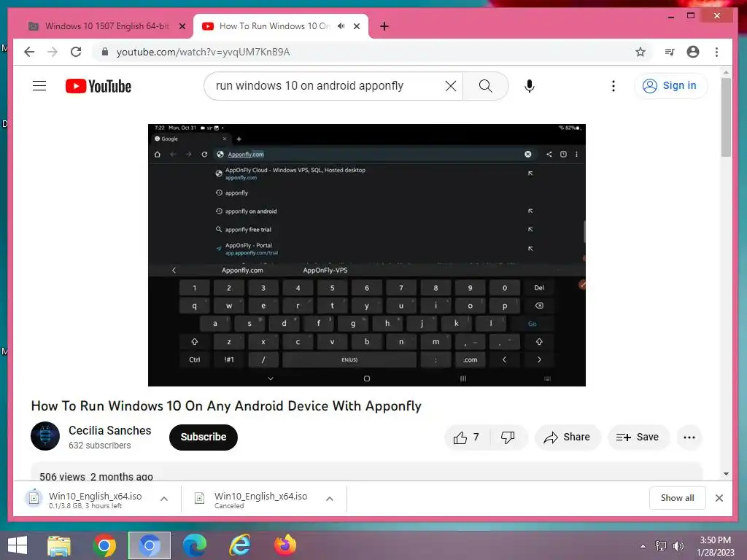Open the media controls icon in toolbar
Viewport: 747px width, 560px height.
click(670, 52)
